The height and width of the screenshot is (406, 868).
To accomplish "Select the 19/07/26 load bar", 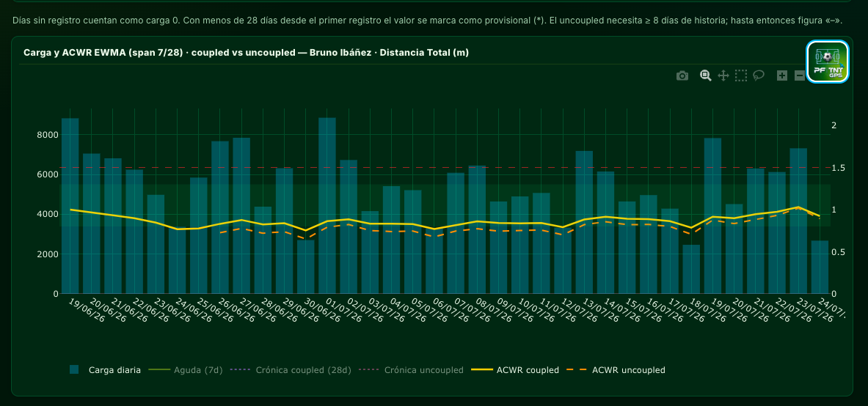I will [x=712, y=215].
